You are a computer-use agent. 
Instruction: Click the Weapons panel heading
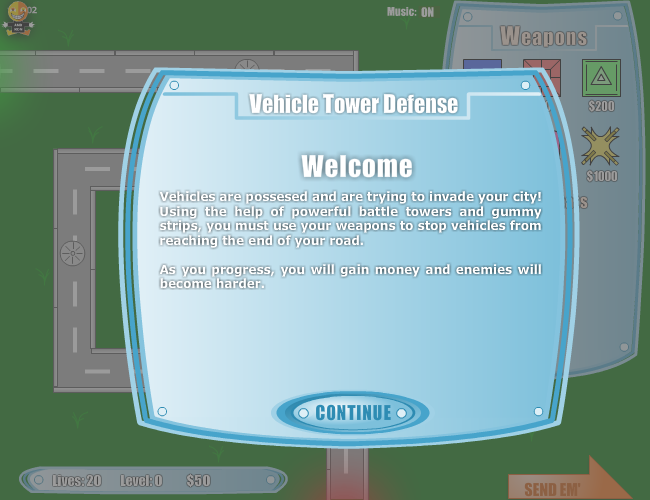coord(543,36)
